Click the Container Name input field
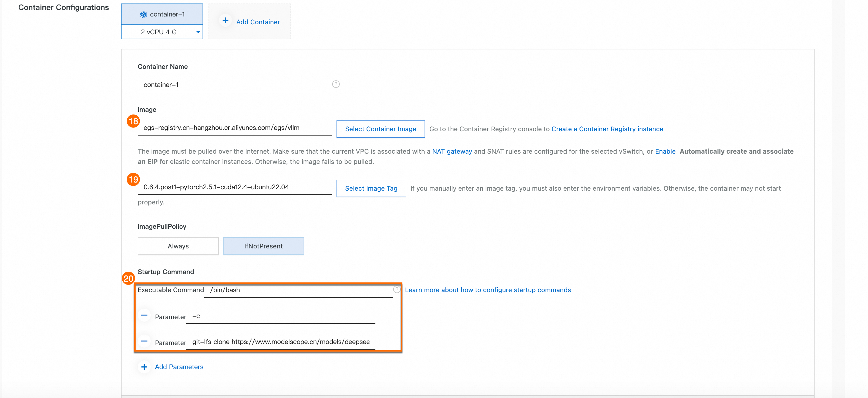868x398 pixels. (229, 85)
